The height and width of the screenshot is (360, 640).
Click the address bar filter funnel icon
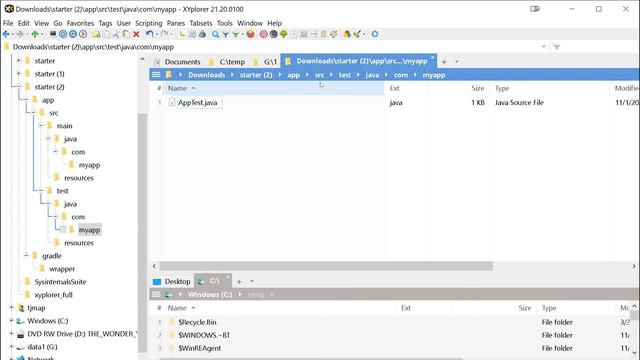tap(556, 47)
